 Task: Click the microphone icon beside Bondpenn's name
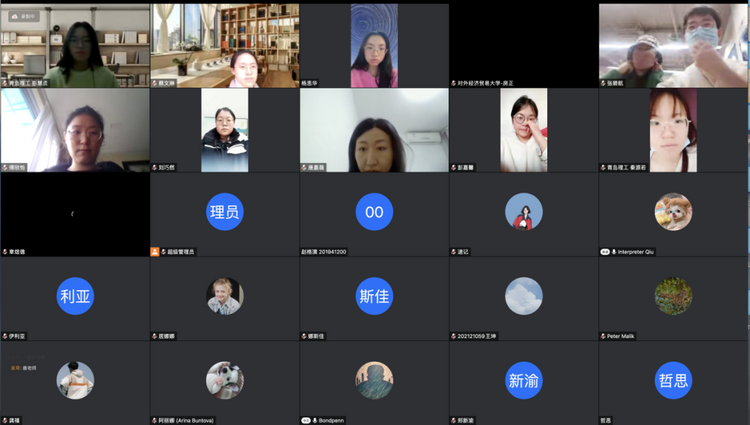(316, 420)
